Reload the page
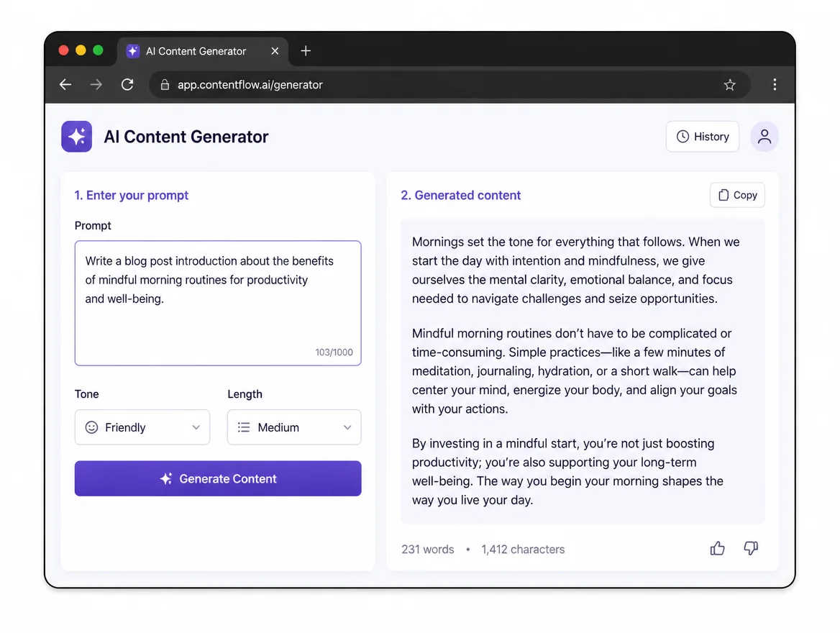Image resolution: width=840 pixels, height=633 pixels. point(127,85)
